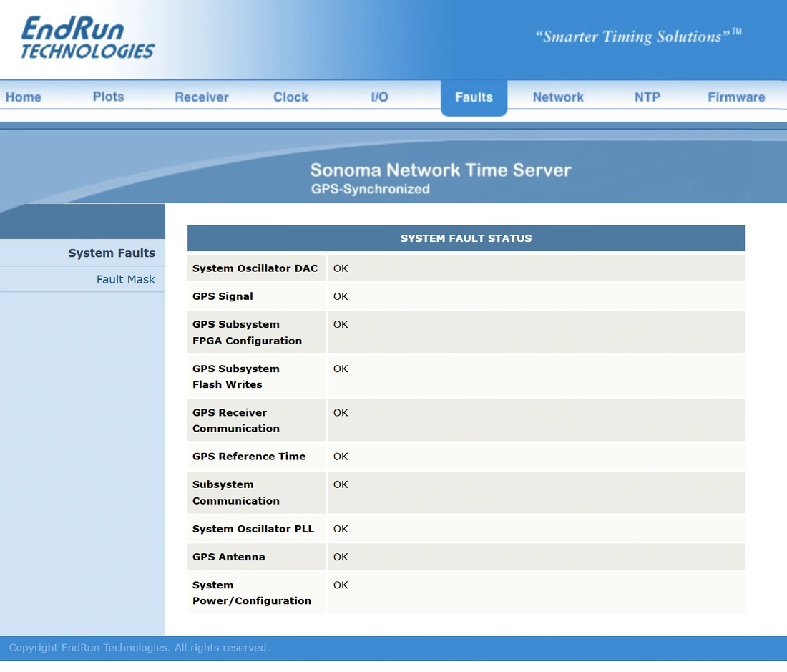Switch to the Plots tab
The image size is (787, 672).
click(x=109, y=97)
